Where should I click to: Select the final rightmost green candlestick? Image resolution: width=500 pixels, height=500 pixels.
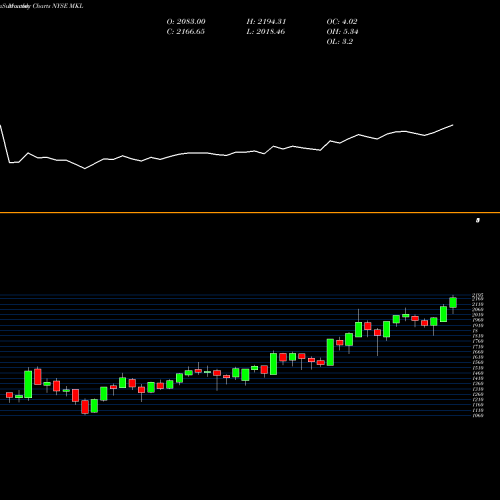pos(453,303)
